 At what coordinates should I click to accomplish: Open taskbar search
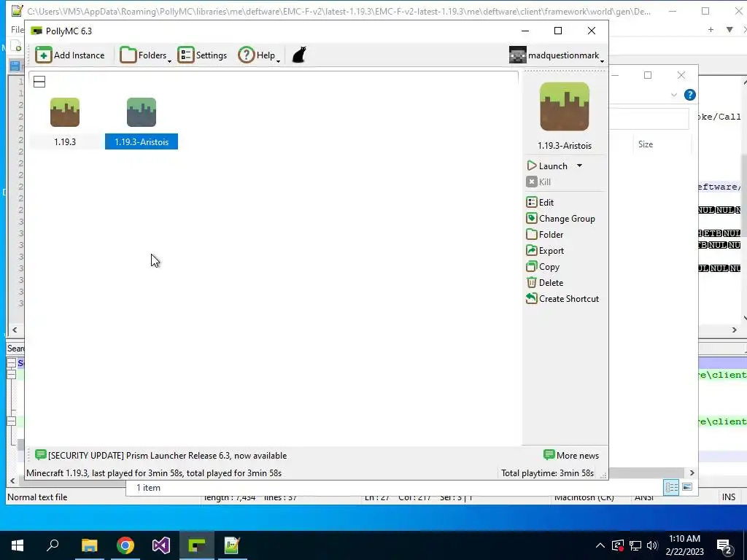click(53, 545)
